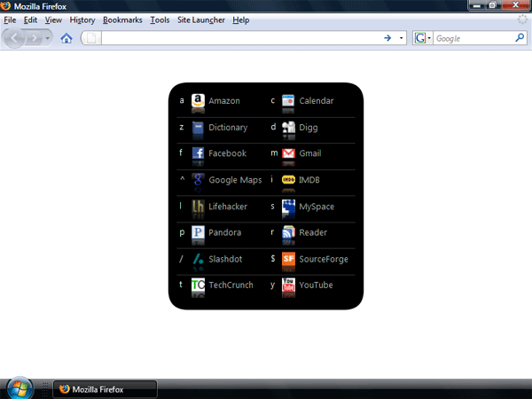Open the Gmail envelope icon

pos(288,153)
